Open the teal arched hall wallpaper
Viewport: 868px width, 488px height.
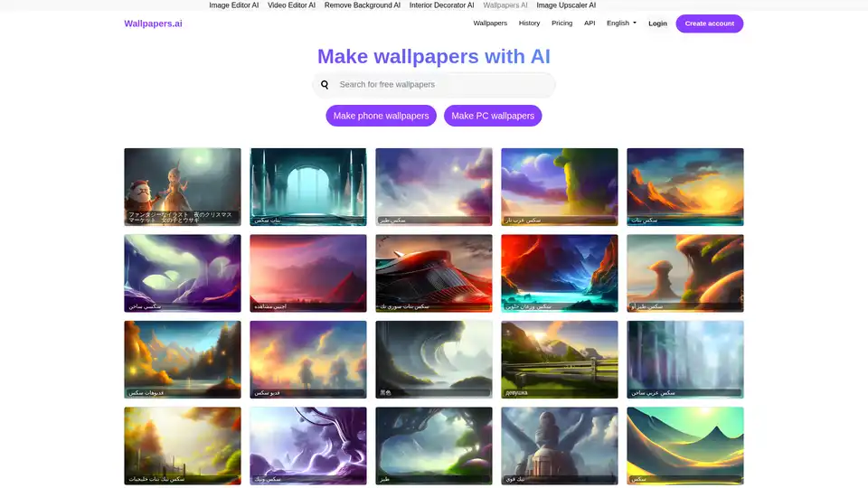(307, 186)
